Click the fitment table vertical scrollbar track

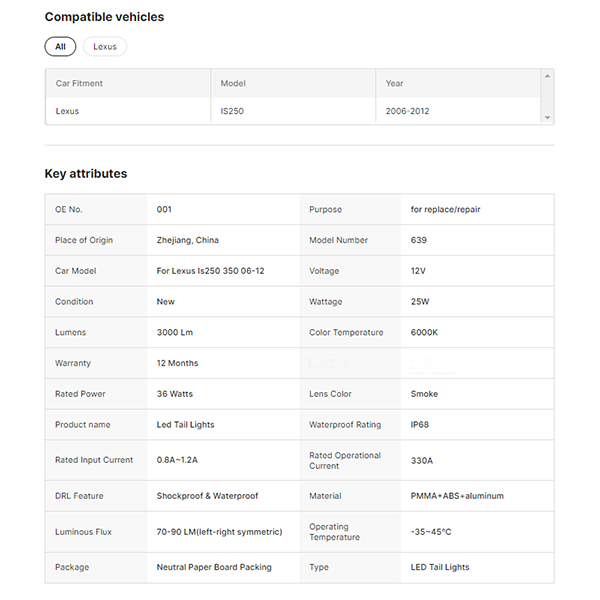(547, 97)
